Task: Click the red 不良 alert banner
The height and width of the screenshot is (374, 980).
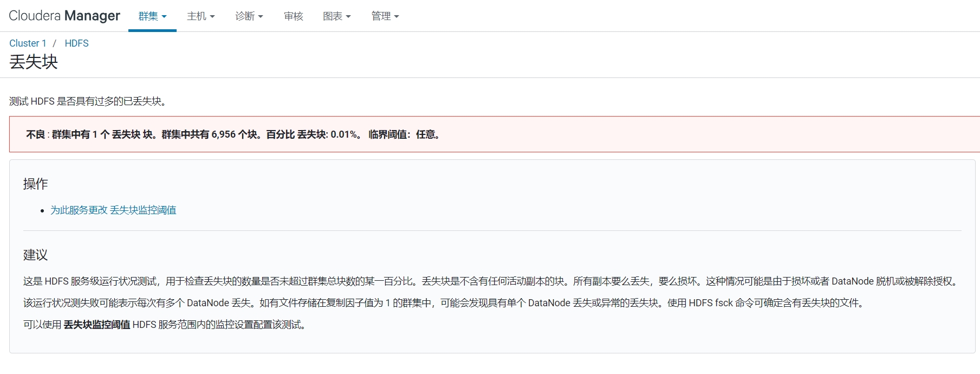Action: (596, 134)
